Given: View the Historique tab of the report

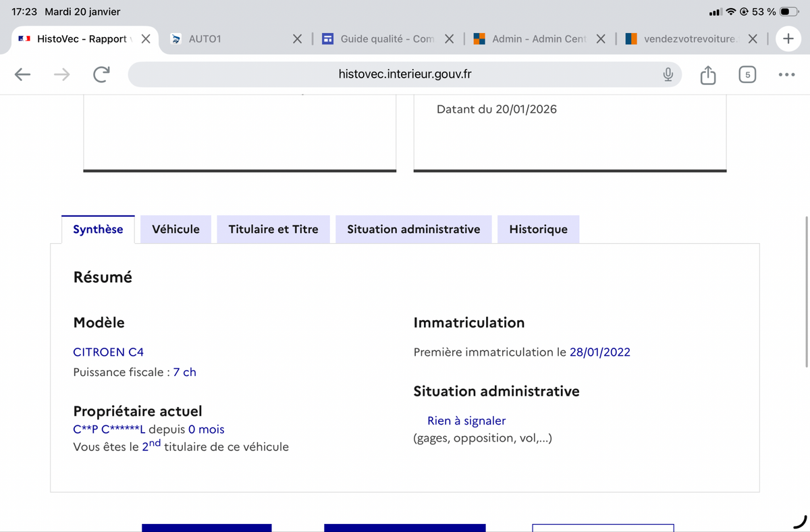Looking at the screenshot, I should pyautogui.click(x=538, y=229).
